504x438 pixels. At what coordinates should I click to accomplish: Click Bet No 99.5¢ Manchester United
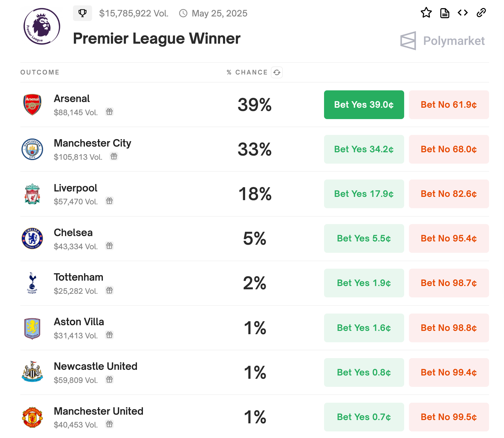tap(449, 417)
